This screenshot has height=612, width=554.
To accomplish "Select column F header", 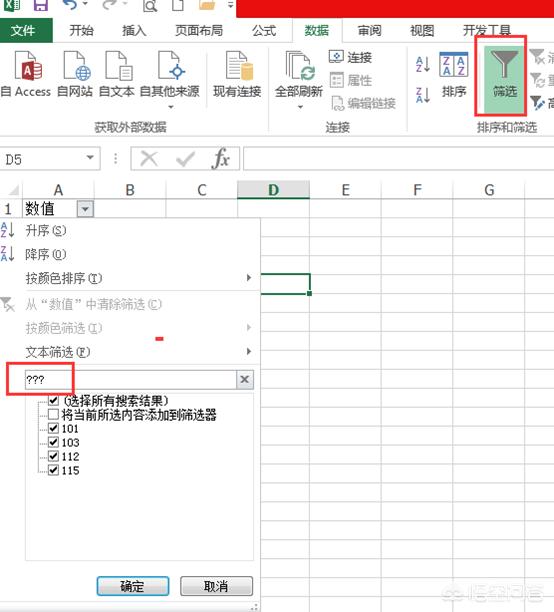I will tap(417, 190).
